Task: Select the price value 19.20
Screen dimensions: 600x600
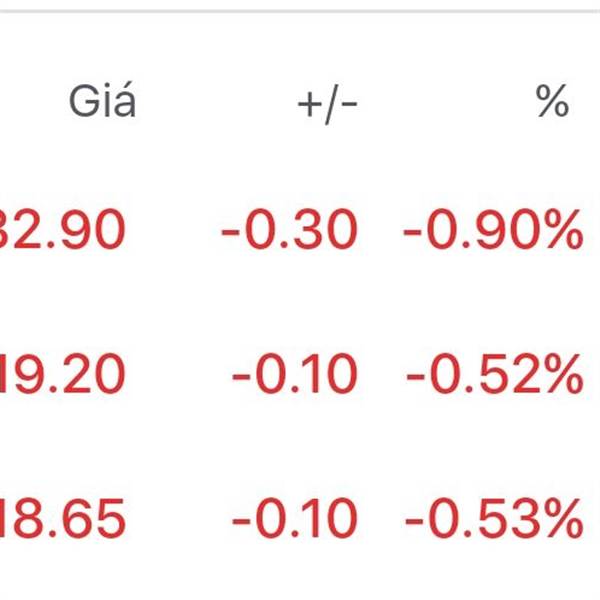Action: [x=61, y=374]
